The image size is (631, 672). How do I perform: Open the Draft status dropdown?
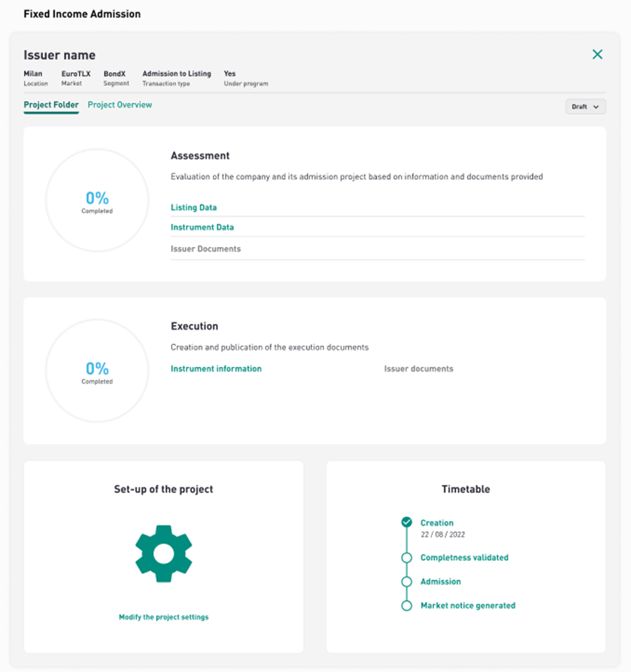pos(585,107)
